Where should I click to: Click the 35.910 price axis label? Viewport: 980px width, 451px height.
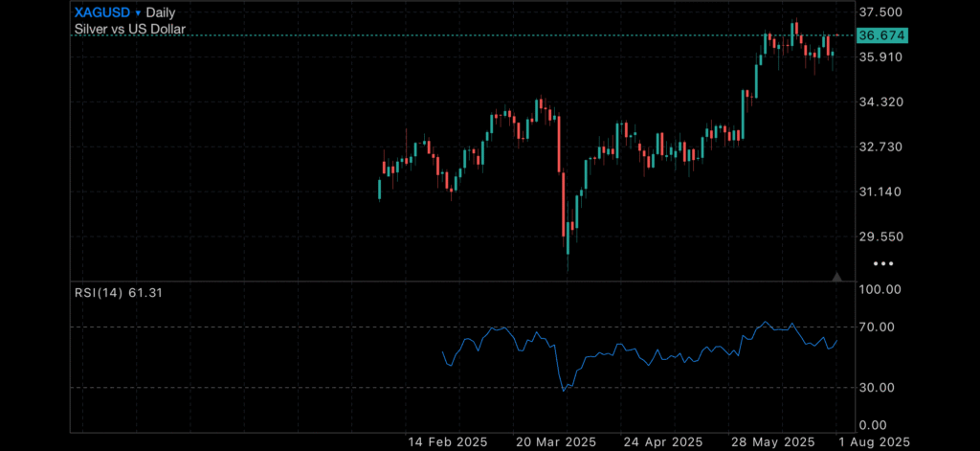pyautogui.click(x=880, y=56)
